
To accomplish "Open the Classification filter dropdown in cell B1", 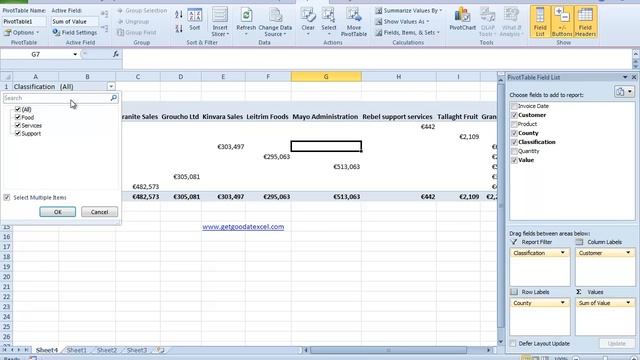I will coord(111,87).
